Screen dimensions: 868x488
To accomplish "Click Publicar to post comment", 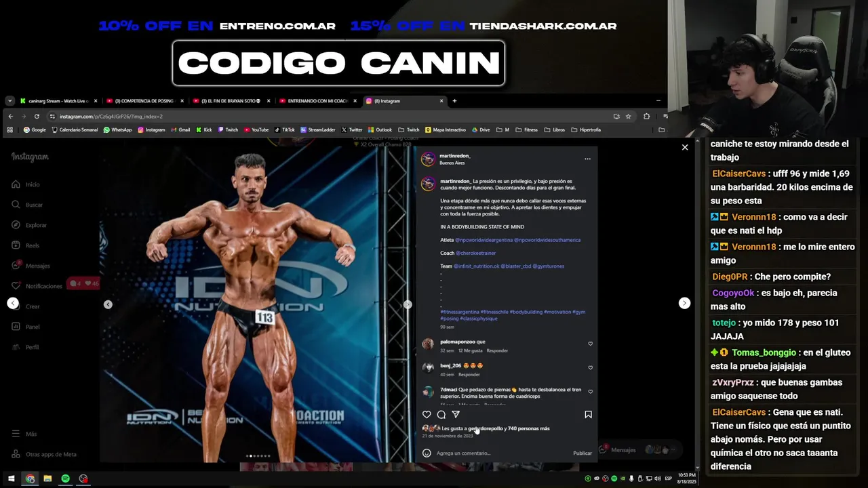I will point(583,453).
